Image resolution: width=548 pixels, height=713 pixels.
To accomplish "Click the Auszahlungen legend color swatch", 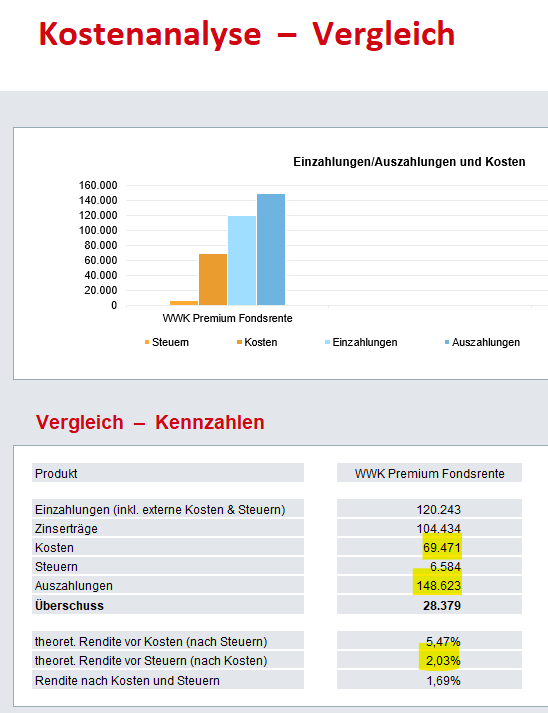I will pyautogui.click(x=447, y=342).
